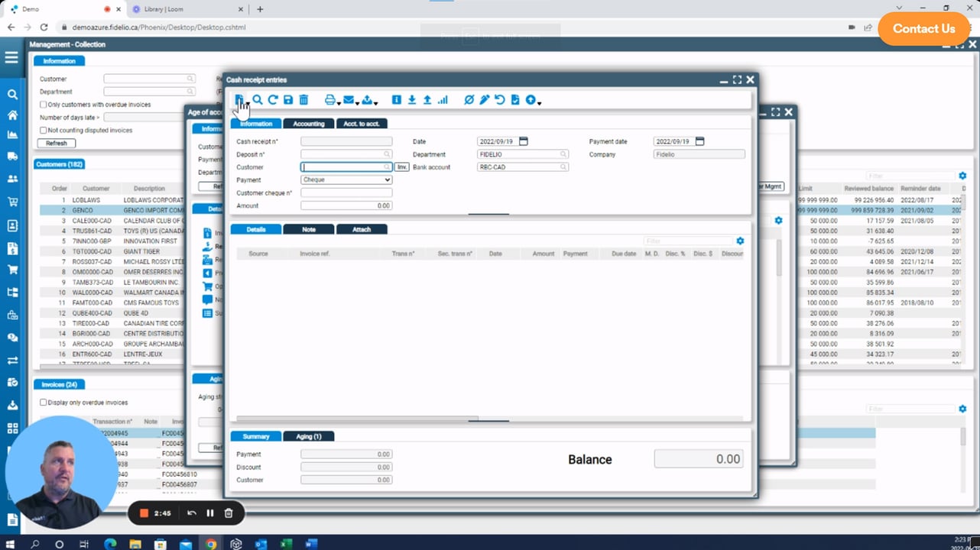Image resolution: width=980 pixels, height=550 pixels.
Task: Expand the Email icon dropdown arrow
Action: point(357,104)
